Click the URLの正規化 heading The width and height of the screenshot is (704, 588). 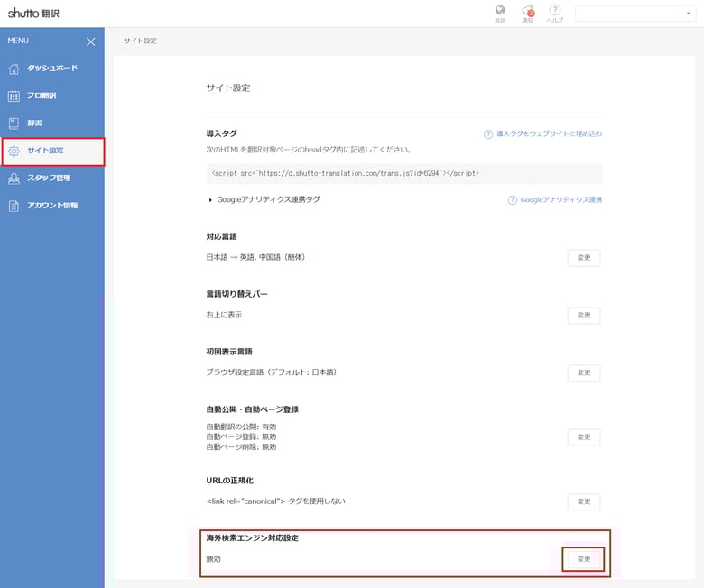coord(230,481)
